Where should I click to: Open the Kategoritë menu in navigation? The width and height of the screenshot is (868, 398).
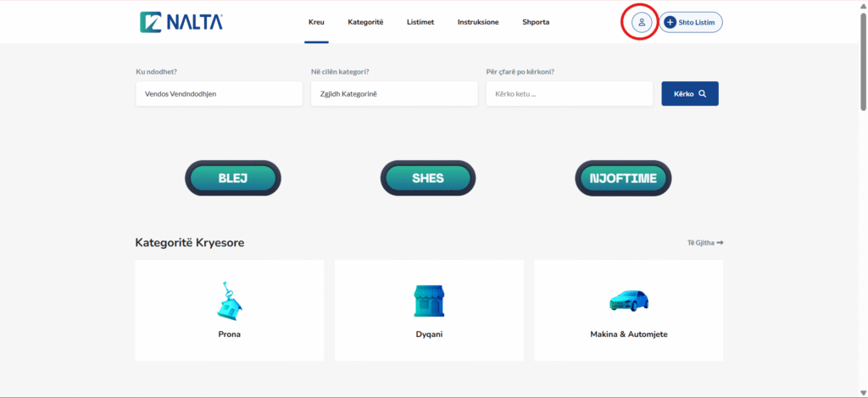point(365,22)
